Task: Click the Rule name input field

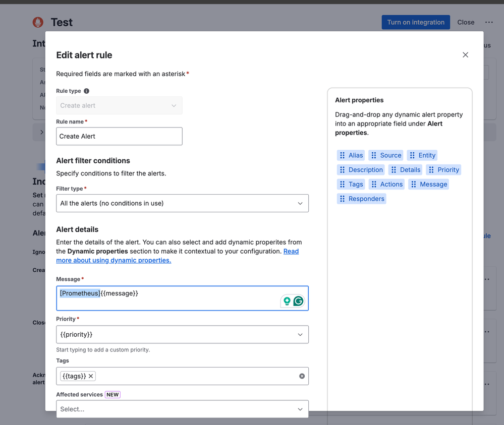Action: [119, 136]
